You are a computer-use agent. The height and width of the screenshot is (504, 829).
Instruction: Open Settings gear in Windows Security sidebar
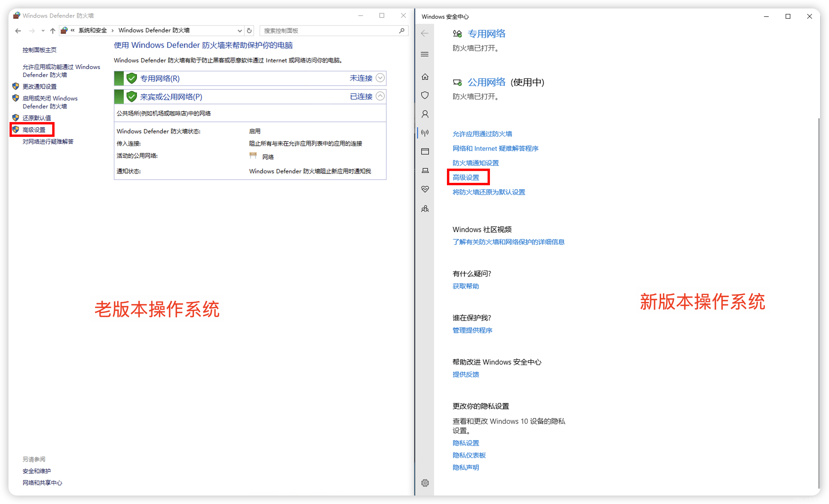(x=425, y=483)
